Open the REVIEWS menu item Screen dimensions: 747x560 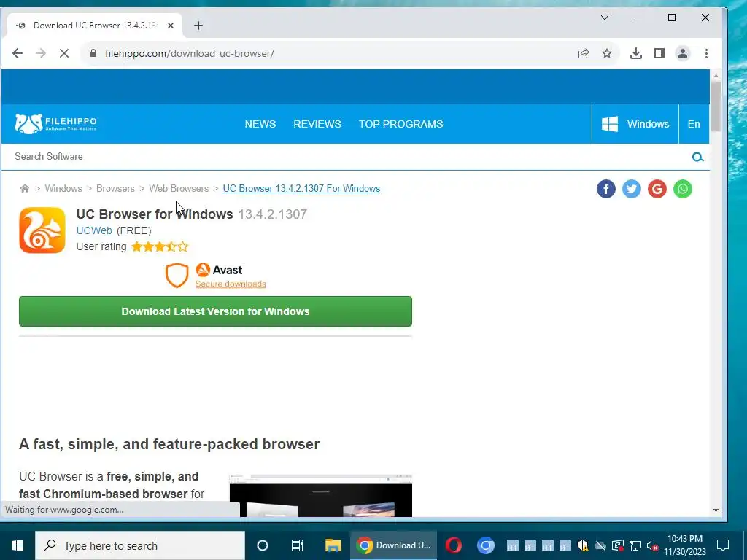[317, 124]
